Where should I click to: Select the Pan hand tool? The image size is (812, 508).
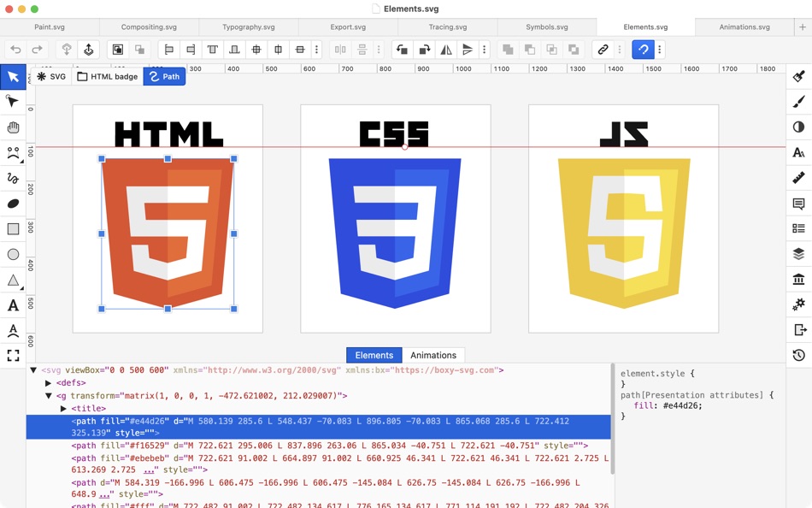pos(13,127)
